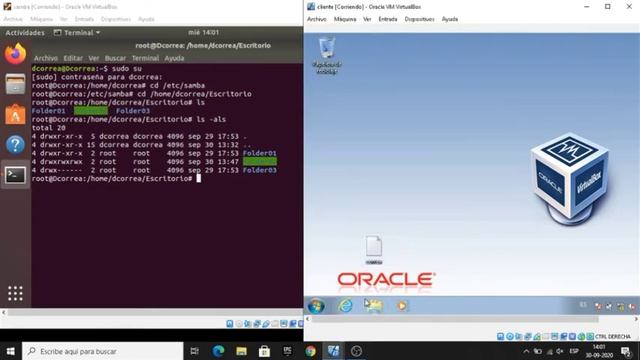Click the optical disk icon in the cliente VM status bar
The width and height of the screenshot is (640, 360).
click(509, 337)
